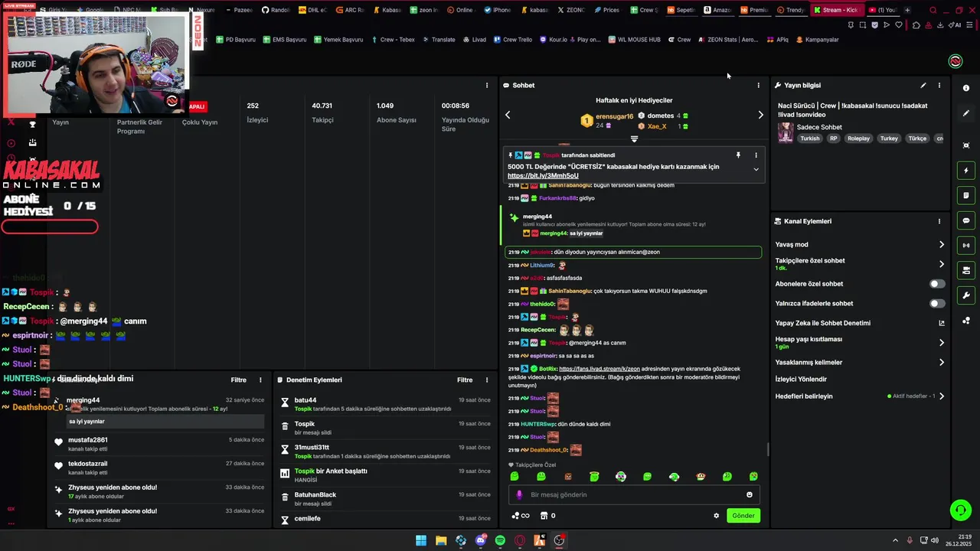Screen dimensions: 980x551
Task: Click the screen capture icon in right sidebar
Action: [x=966, y=145]
